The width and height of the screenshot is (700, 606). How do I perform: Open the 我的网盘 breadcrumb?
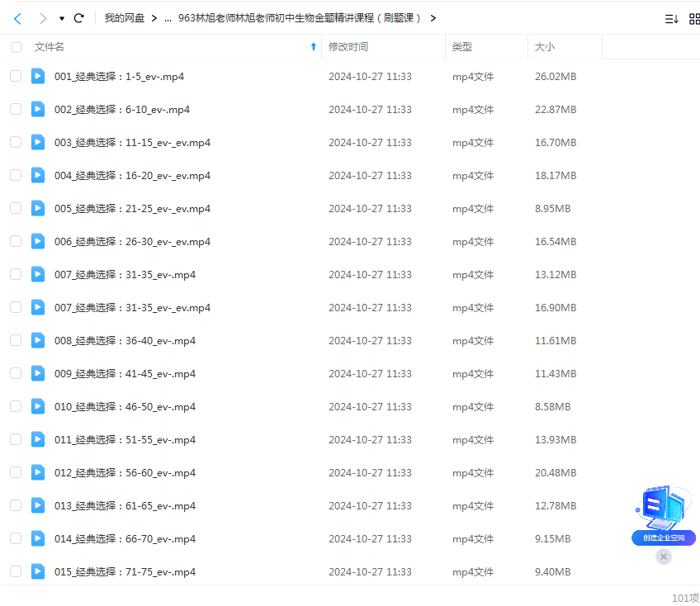[125, 17]
